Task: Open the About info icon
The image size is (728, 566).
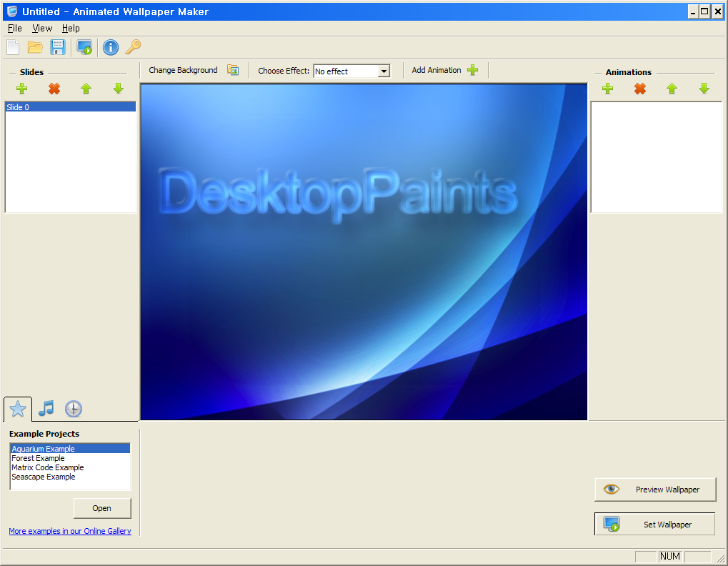Action: click(x=111, y=47)
